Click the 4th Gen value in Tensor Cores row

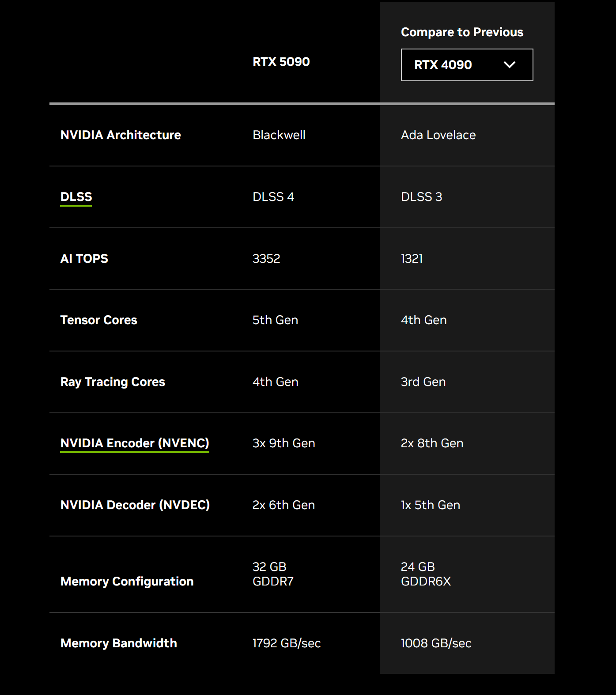(x=424, y=320)
